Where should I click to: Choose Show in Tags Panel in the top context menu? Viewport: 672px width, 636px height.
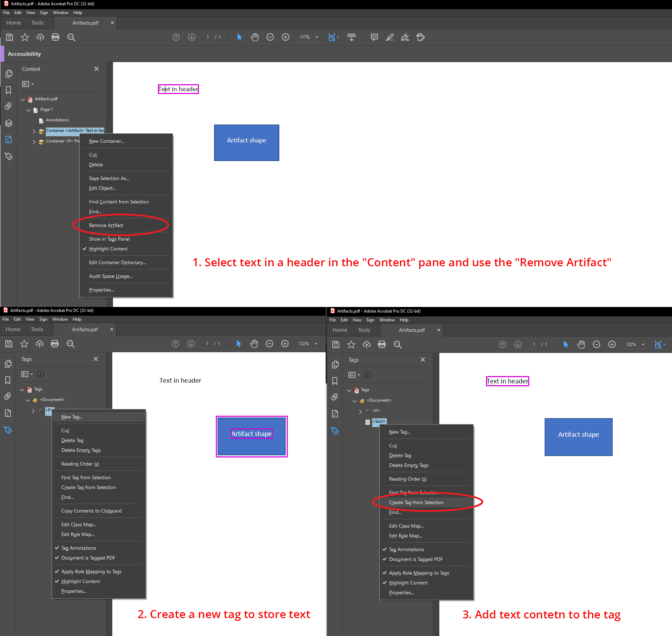109,239
